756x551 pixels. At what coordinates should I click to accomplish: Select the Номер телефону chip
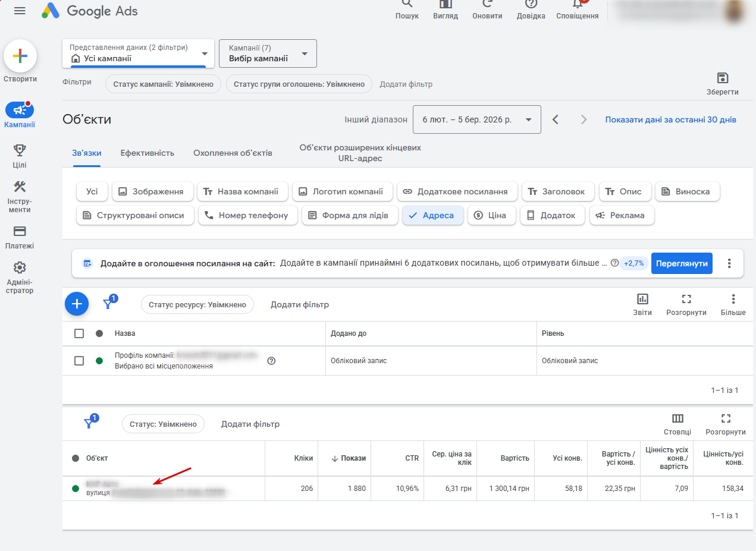coord(248,215)
